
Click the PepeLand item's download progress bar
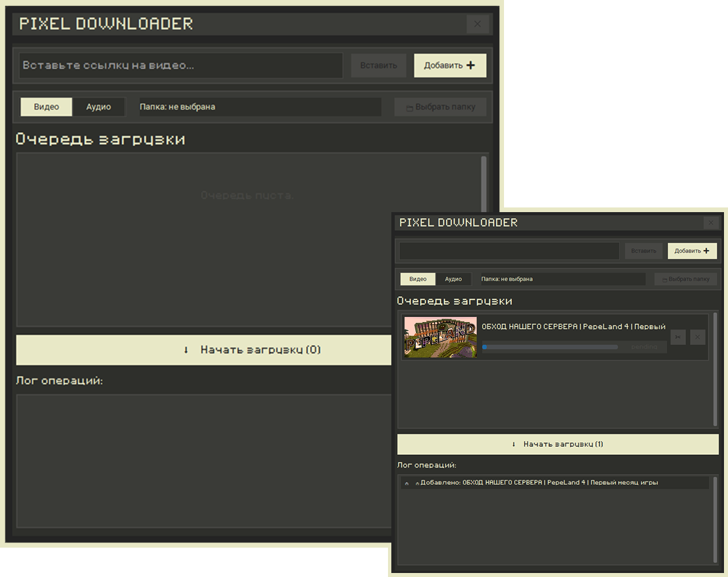549,347
